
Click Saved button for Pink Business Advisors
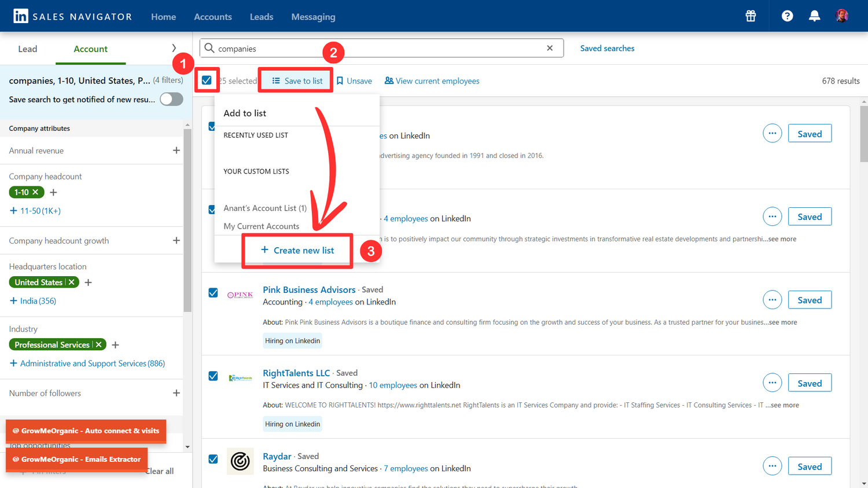[x=810, y=300]
